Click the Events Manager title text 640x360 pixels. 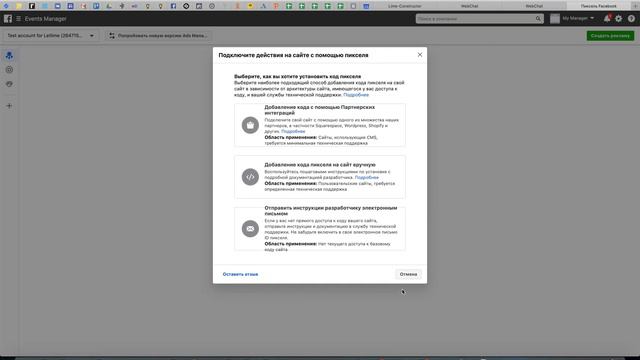click(x=45, y=19)
